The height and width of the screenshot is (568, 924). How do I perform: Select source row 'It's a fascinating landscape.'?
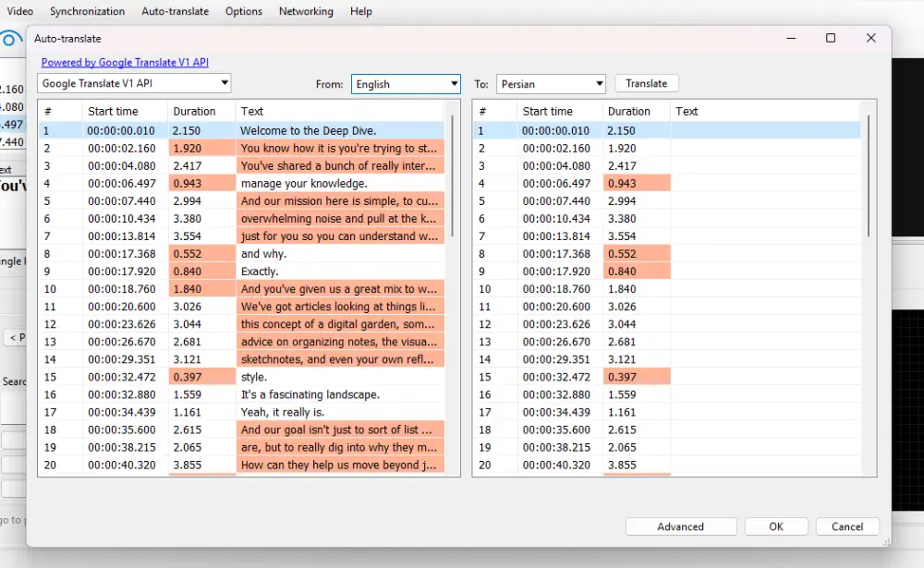tap(241, 394)
